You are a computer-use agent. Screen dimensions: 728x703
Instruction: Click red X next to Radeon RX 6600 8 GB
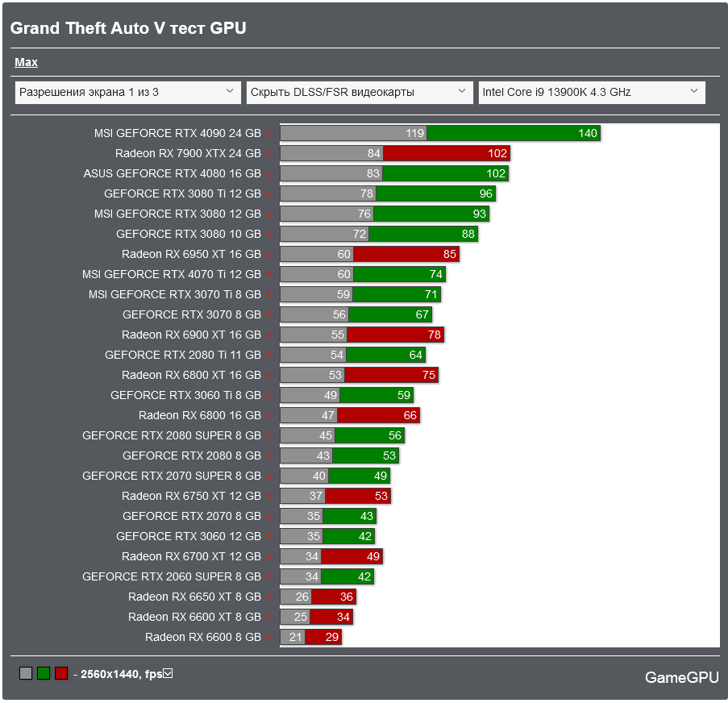(268, 638)
